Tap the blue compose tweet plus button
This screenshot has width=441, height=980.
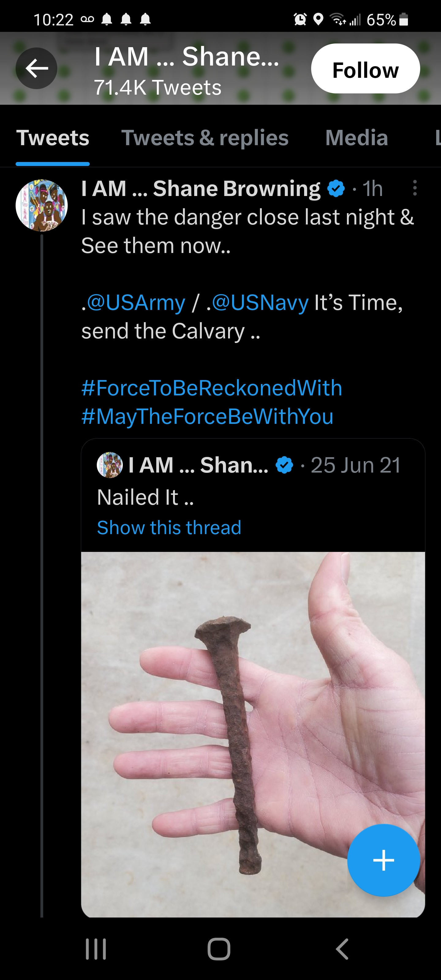[x=383, y=860]
